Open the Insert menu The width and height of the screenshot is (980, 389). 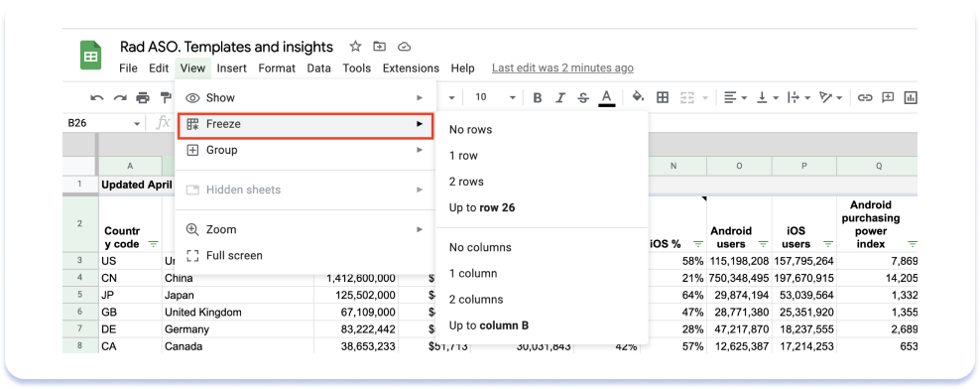[x=232, y=68]
